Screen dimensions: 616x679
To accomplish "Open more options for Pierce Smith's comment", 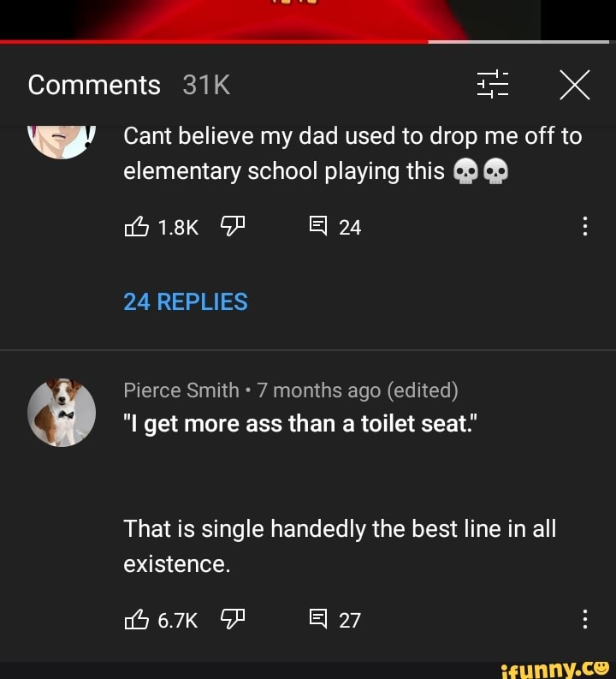I will (x=584, y=619).
